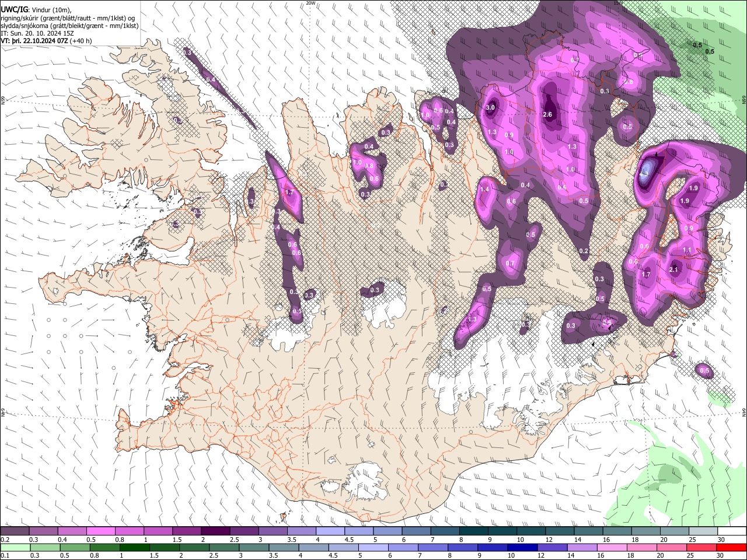The height and width of the screenshot is (560, 747).
Task: Click the lower-scale swatch between 7 and 8
Action: [432, 548]
